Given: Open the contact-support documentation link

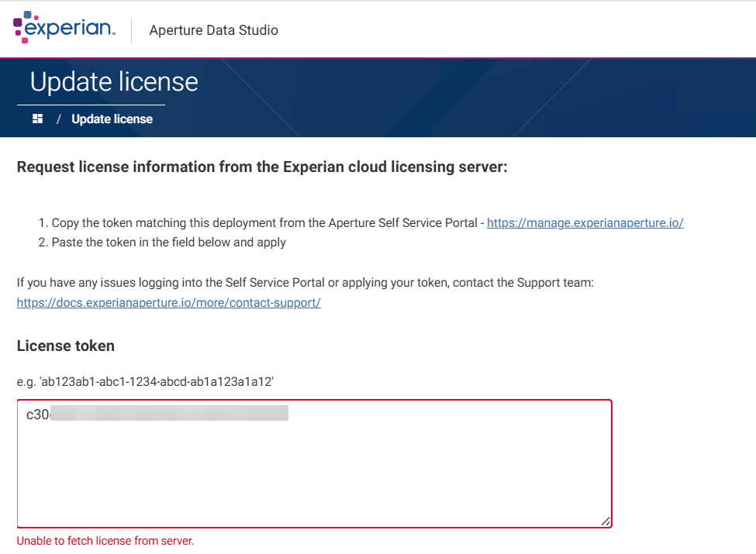Looking at the screenshot, I should coord(168,302).
